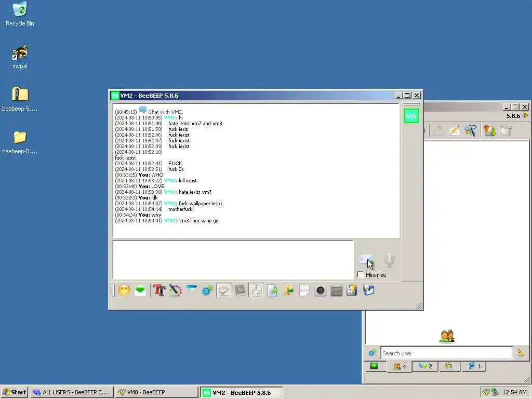This screenshot has width=532, height=399.
Task: Click the code snippet page icon
Action: (x=304, y=290)
